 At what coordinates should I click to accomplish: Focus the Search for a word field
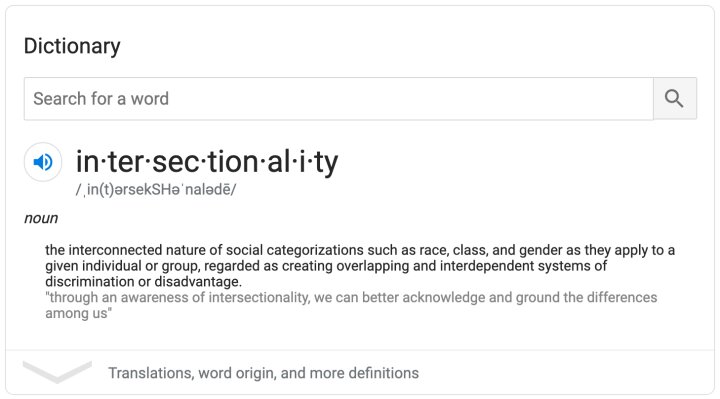coord(338,99)
